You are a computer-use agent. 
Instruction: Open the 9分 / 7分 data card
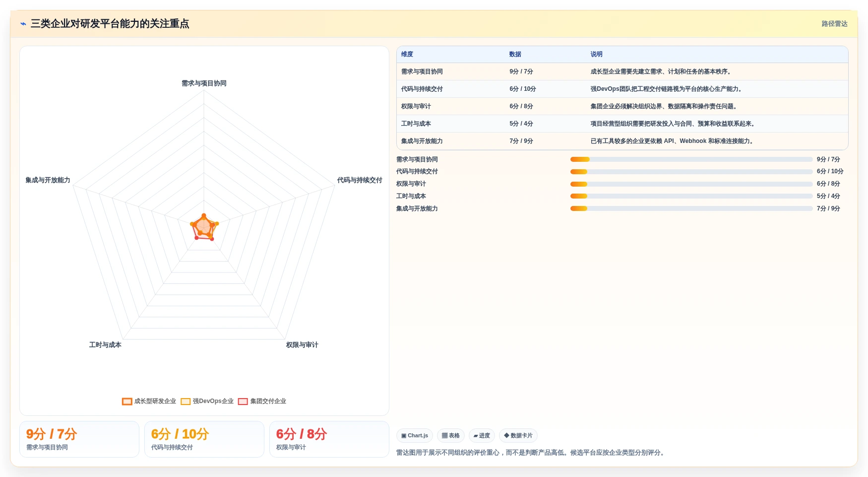pyautogui.click(x=79, y=439)
